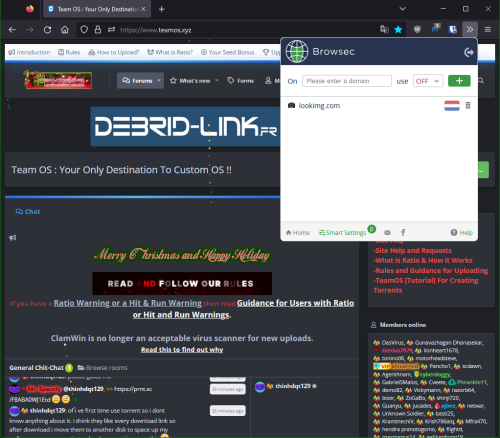Screen dimensions: 500x438
Task: Click the Mr. Spacely username in chat
Action: [x=44, y=389]
